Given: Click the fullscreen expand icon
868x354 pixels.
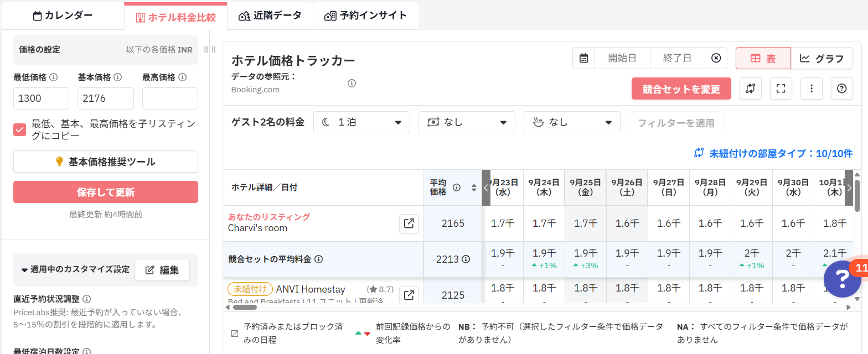Looking at the screenshot, I should pyautogui.click(x=781, y=88).
